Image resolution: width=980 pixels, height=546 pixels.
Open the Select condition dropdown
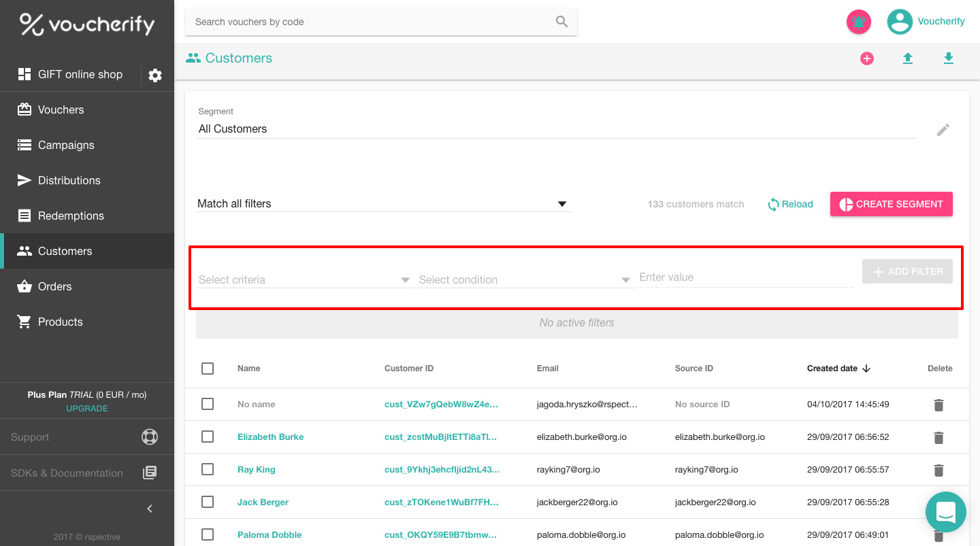point(525,280)
